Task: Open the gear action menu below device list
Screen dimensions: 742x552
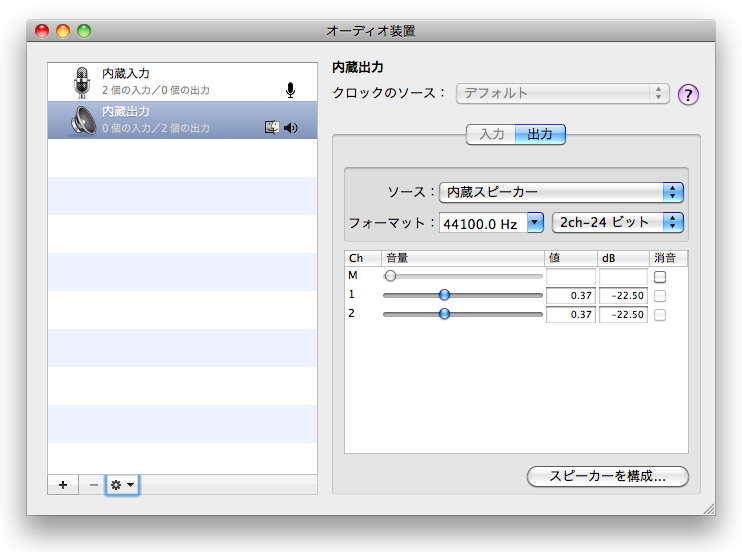Action: pyautogui.click(x=122, y=484)
